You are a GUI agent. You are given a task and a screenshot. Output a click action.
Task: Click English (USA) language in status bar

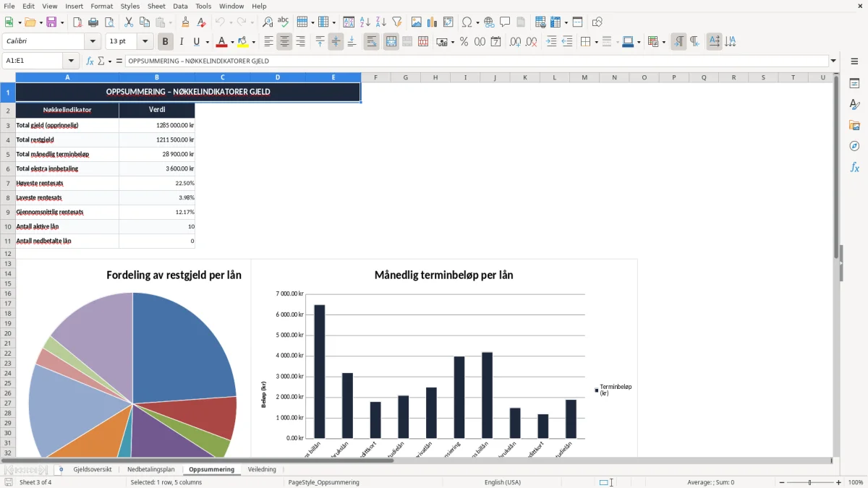click(503, 482)
